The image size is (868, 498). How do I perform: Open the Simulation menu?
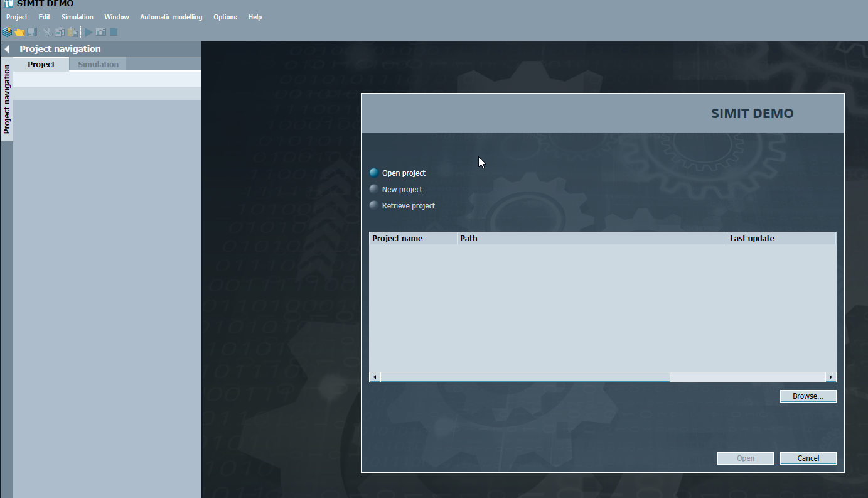point(77,17)
